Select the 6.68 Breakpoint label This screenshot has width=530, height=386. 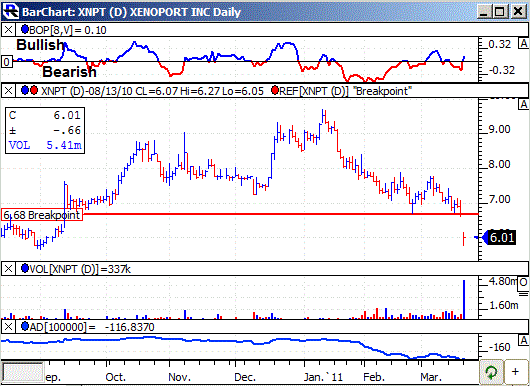(x=42, y=215)
